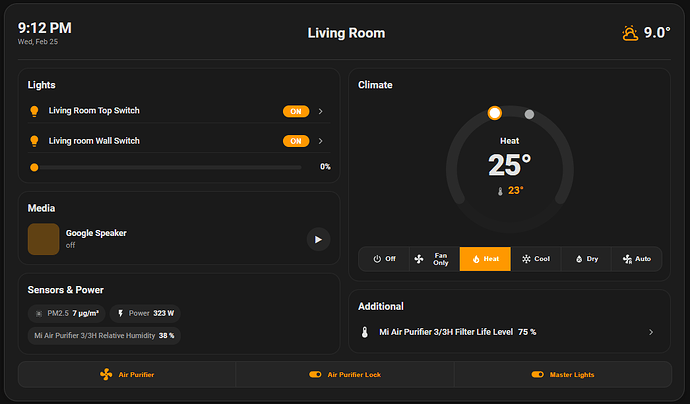Screen dimensions: 690x404
Task: Click the Master Lights label
Action: (x=572, y=375)
